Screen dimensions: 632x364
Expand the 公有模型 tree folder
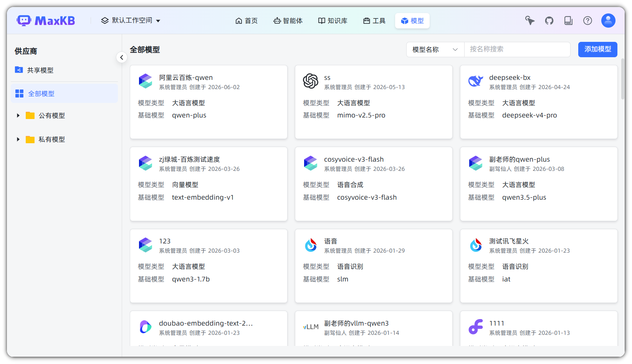click(18, 116)
